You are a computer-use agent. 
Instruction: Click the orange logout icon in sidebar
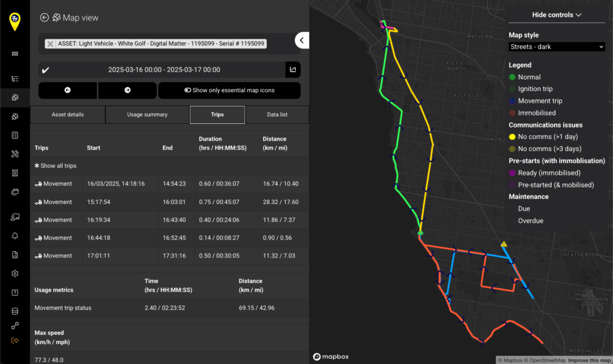point(15,341)
